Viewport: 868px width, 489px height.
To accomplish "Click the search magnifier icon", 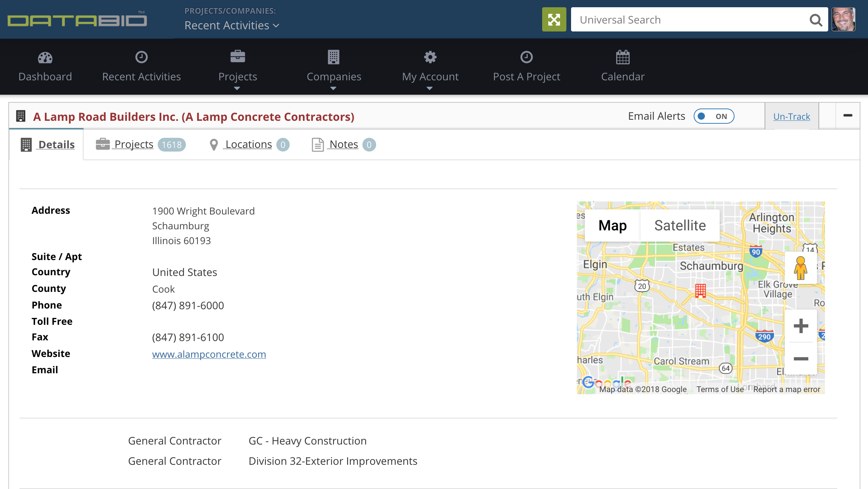I will tap(816, 20).
